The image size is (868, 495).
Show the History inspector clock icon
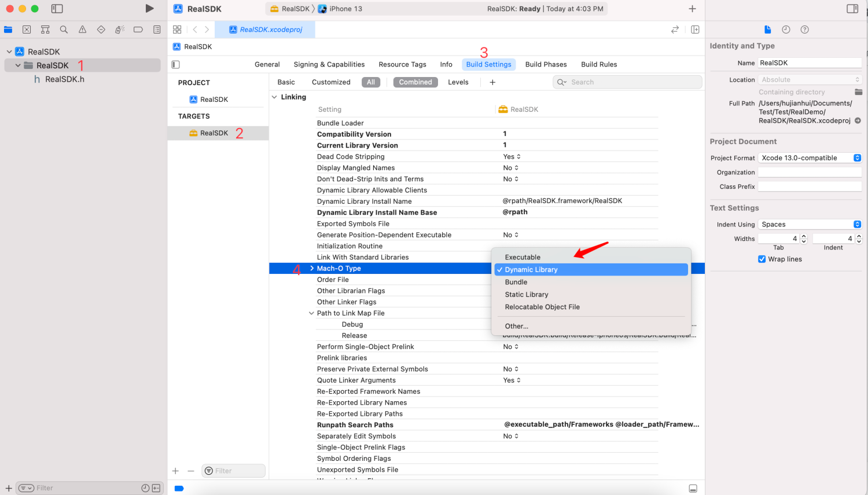pyautogui.click(x=786, y=30)
